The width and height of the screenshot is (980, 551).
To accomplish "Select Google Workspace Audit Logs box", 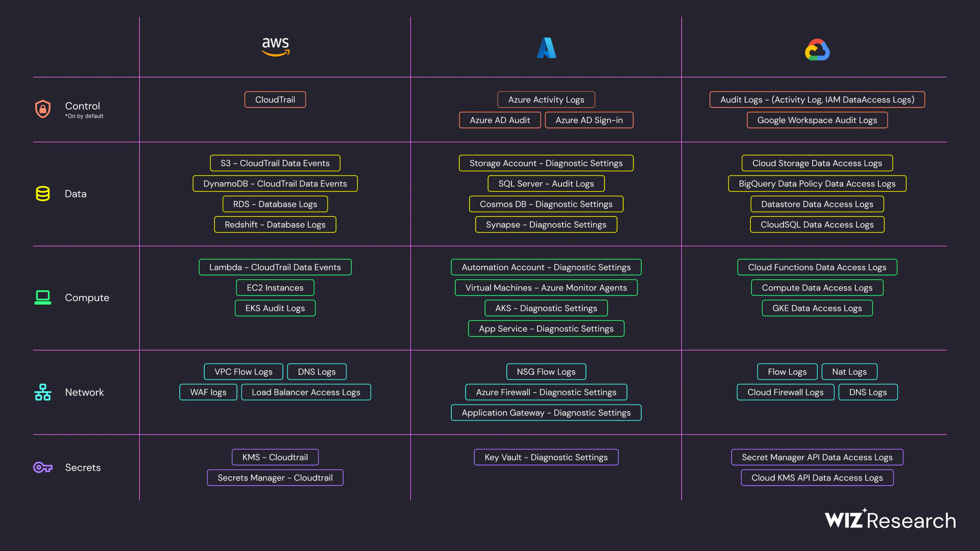I will coord(817,120).
